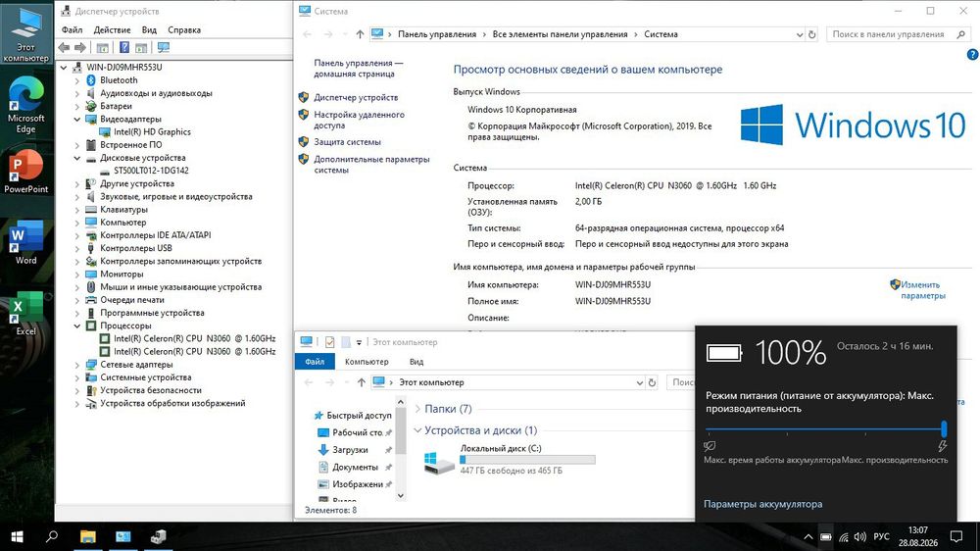Click the scan hardware monitor icon in Device Manager toolbar

click(x=164, y=47)
